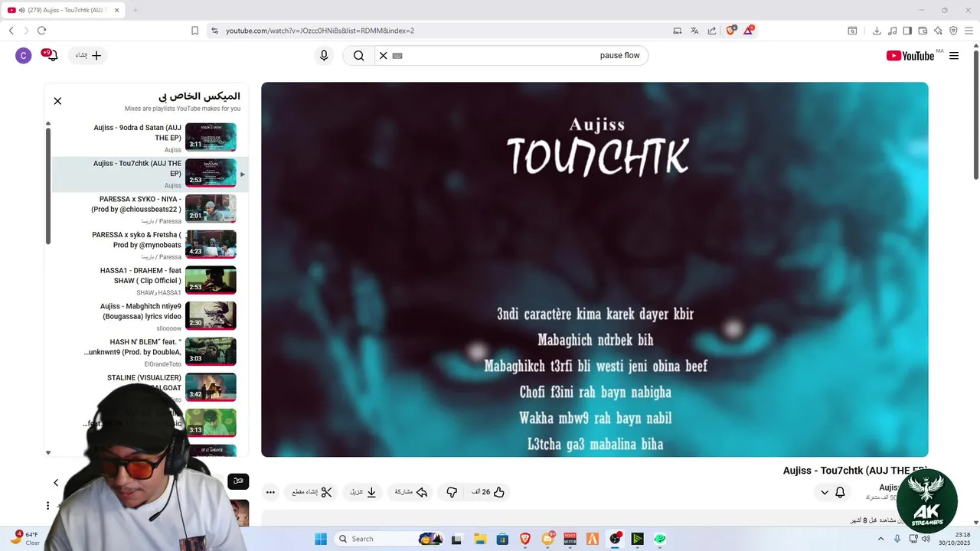Expand the video description box

[595, 520]
